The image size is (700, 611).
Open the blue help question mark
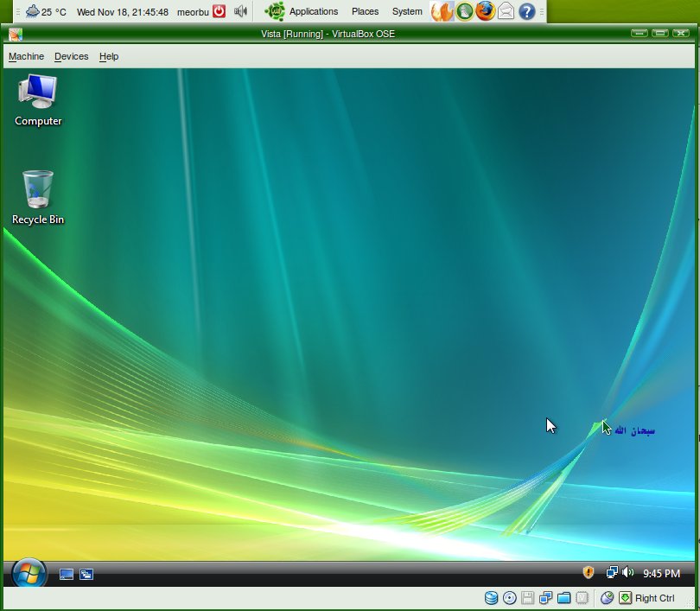[527, 11]
